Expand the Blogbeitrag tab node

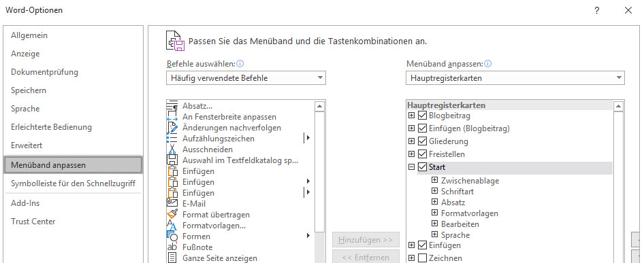(412, 116)
